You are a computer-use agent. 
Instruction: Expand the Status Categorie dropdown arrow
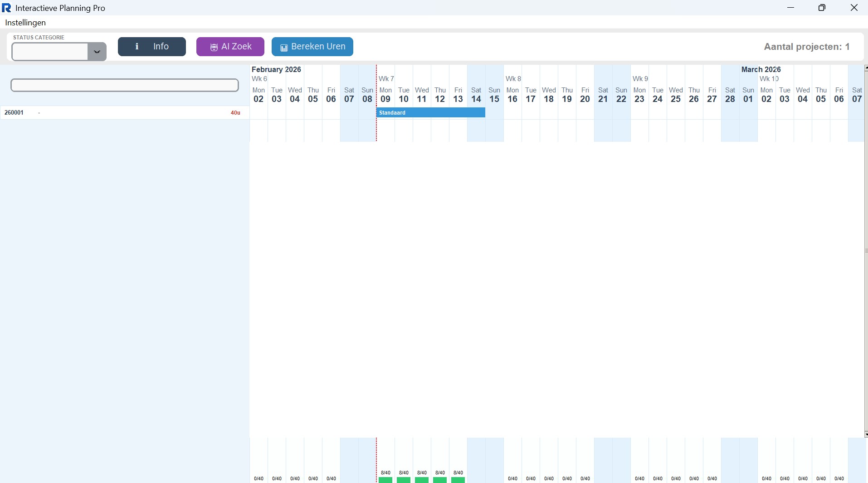[x=97, y=52]
